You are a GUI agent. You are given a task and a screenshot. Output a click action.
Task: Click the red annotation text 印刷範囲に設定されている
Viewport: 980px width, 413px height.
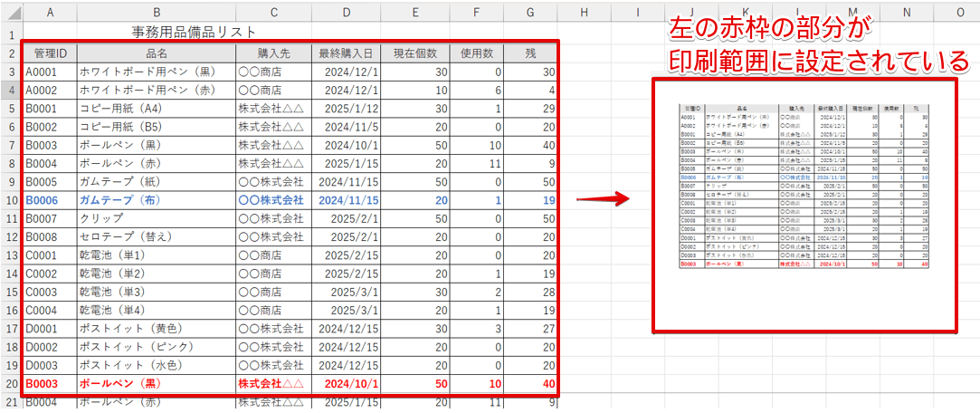pos(818,61)
